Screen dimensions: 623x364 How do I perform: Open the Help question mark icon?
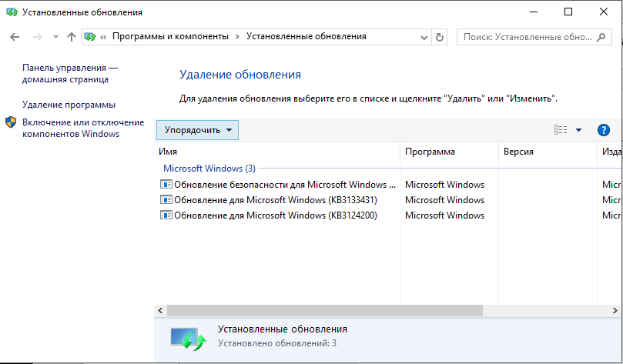604,130
